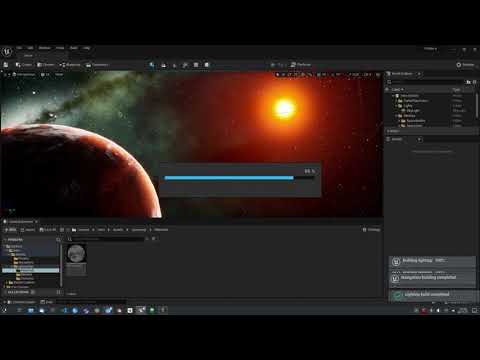The image size is (480, 360).
Task: Open the File menu
Action: pos(19,48)
